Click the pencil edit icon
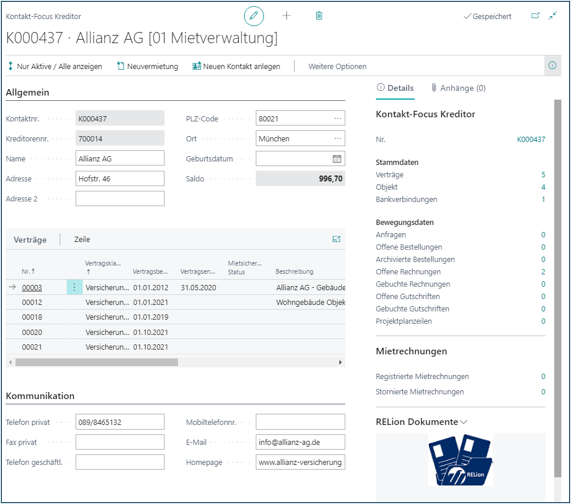571x504 pixels. coord(253,16)
